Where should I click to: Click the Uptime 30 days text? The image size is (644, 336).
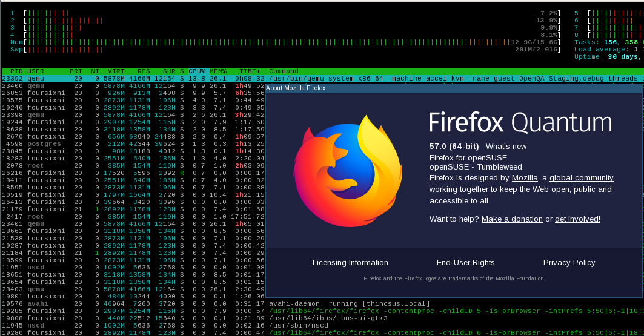coord(609,57)
